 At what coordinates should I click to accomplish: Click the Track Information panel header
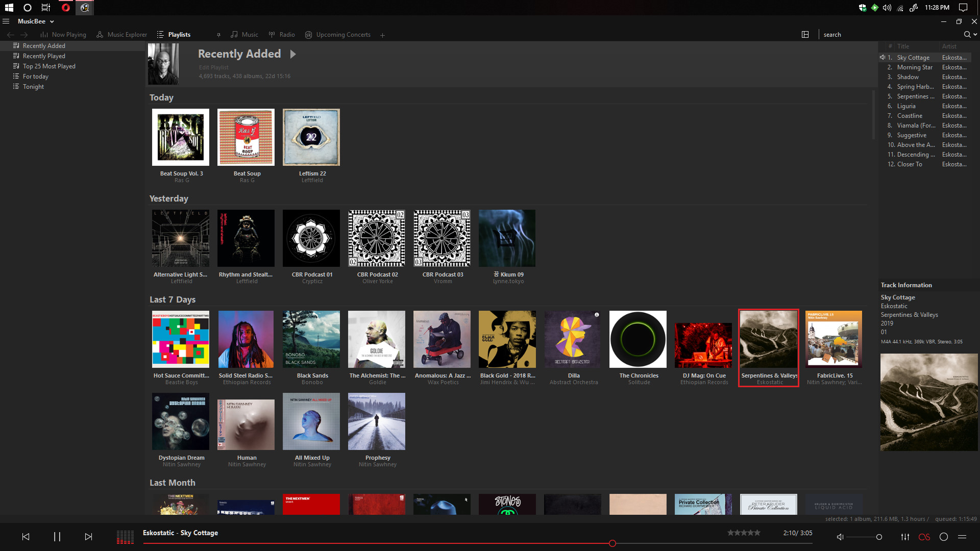coord(906,285)
